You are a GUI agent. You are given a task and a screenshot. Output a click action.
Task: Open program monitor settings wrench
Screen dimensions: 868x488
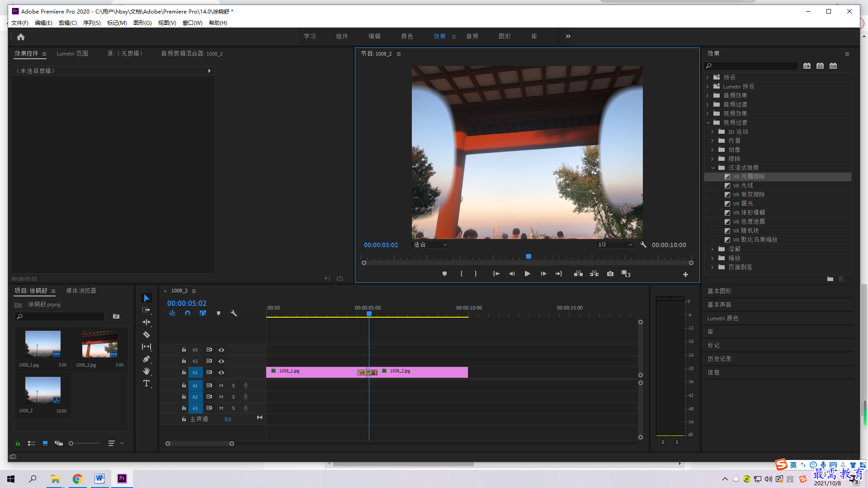[x=643, y=244]
